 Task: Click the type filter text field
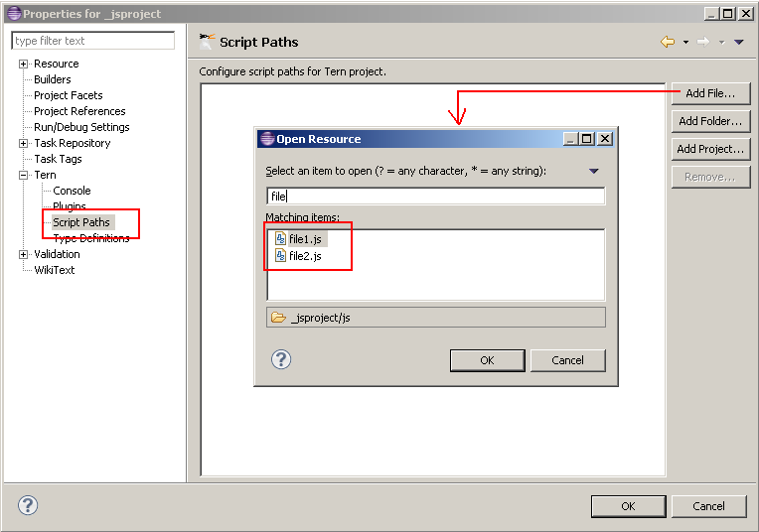(92, 41)
